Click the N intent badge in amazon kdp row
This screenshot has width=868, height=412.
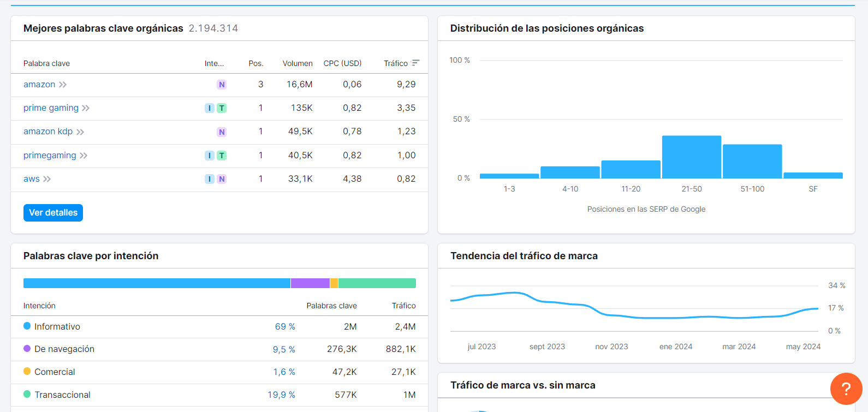[222, 132]
